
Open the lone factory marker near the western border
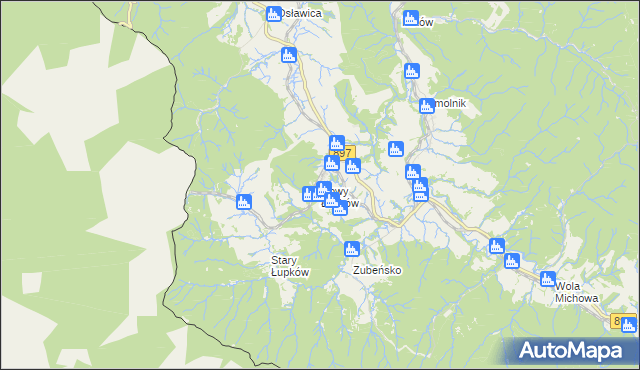tap(244, 202)
